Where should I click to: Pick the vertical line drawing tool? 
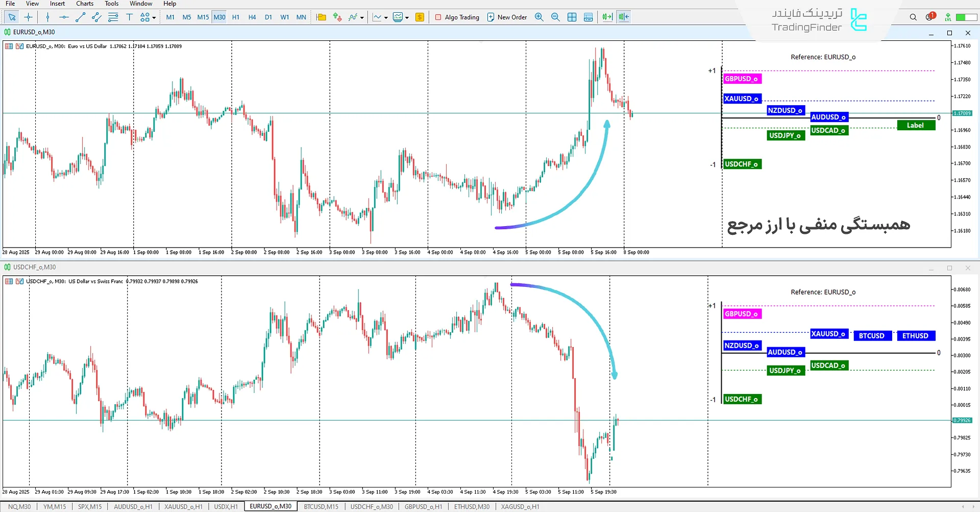[x=47, y=17]
